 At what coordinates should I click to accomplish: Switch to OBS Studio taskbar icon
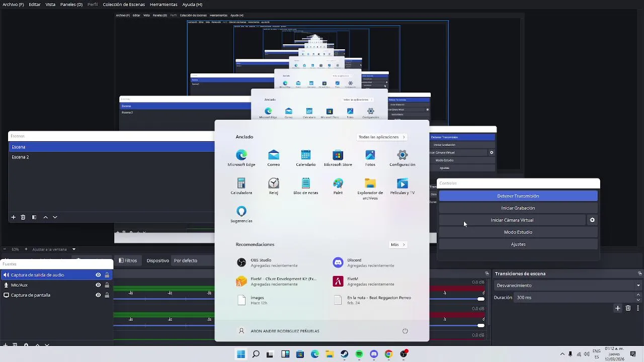[x=403, y=354]
